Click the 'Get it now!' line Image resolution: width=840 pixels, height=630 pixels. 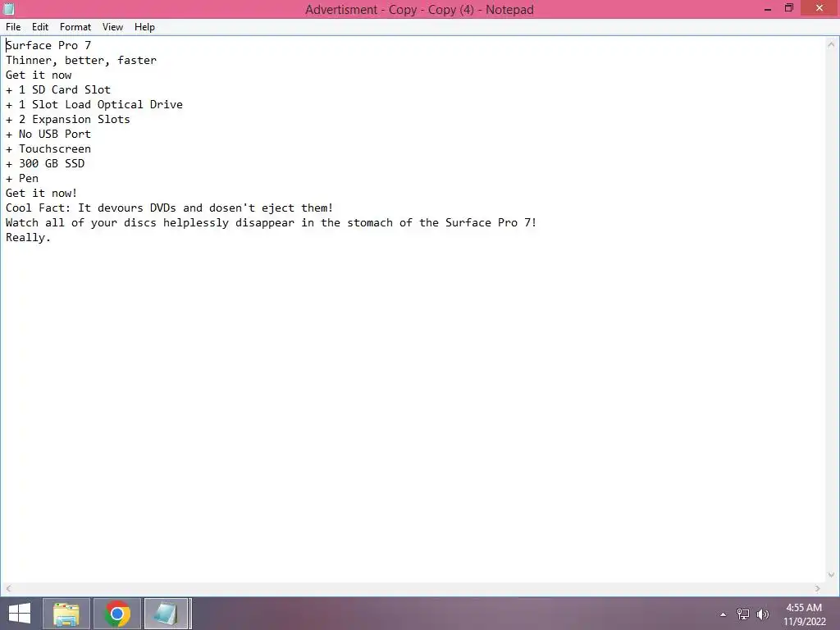point(41,193)
